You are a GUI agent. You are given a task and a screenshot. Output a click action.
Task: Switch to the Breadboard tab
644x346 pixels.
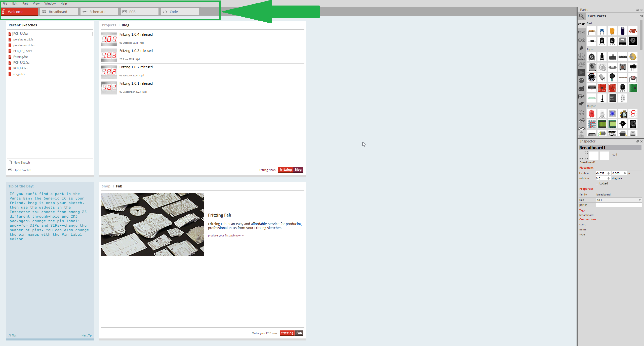click(59, 12)
